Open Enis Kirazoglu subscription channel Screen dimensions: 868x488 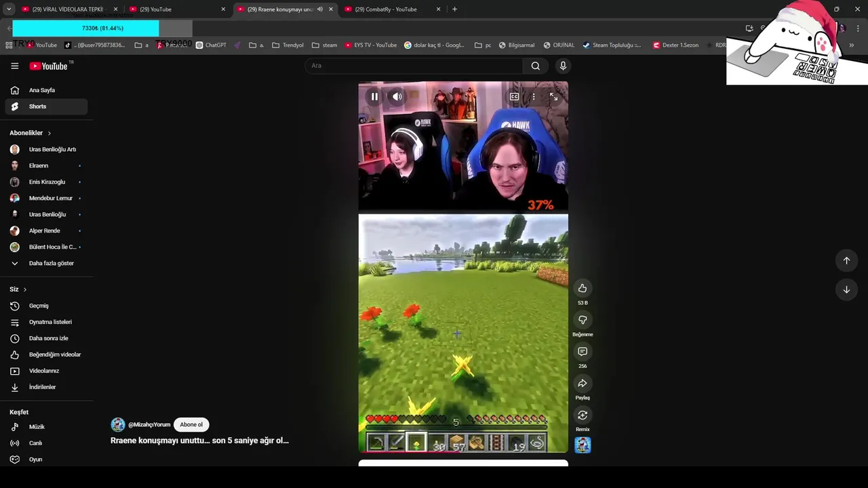46,182
